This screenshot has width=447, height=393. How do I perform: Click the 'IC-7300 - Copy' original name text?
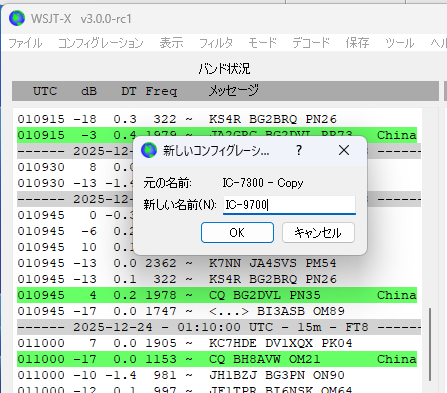point(263,183)
